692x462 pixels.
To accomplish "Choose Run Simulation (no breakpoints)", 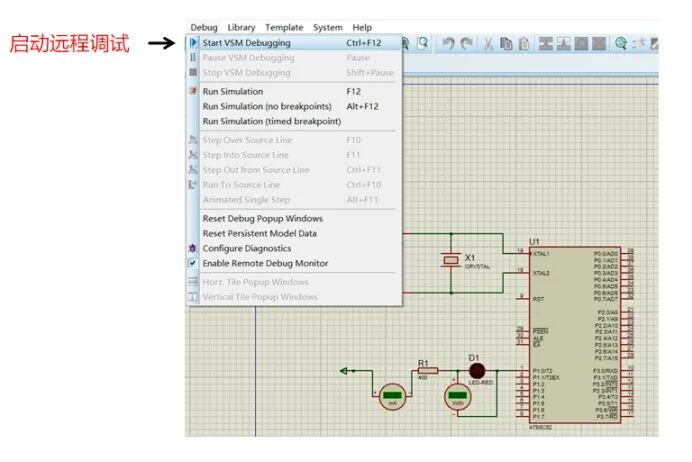I will [294, 106].
